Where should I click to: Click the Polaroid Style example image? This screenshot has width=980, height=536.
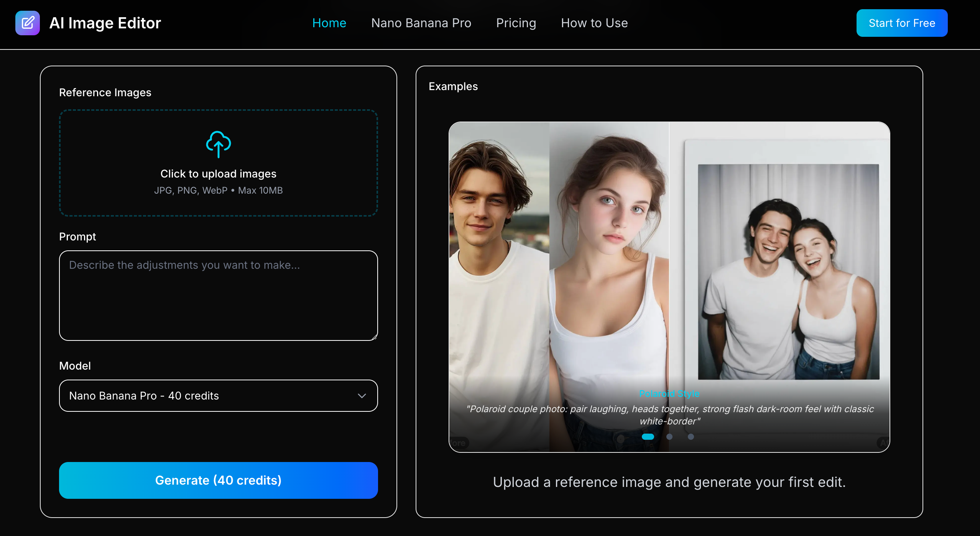(669, 268)
